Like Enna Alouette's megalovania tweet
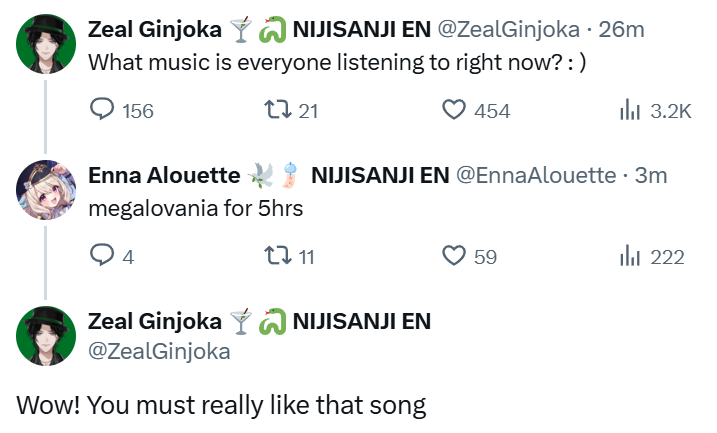 coord(456,257)
